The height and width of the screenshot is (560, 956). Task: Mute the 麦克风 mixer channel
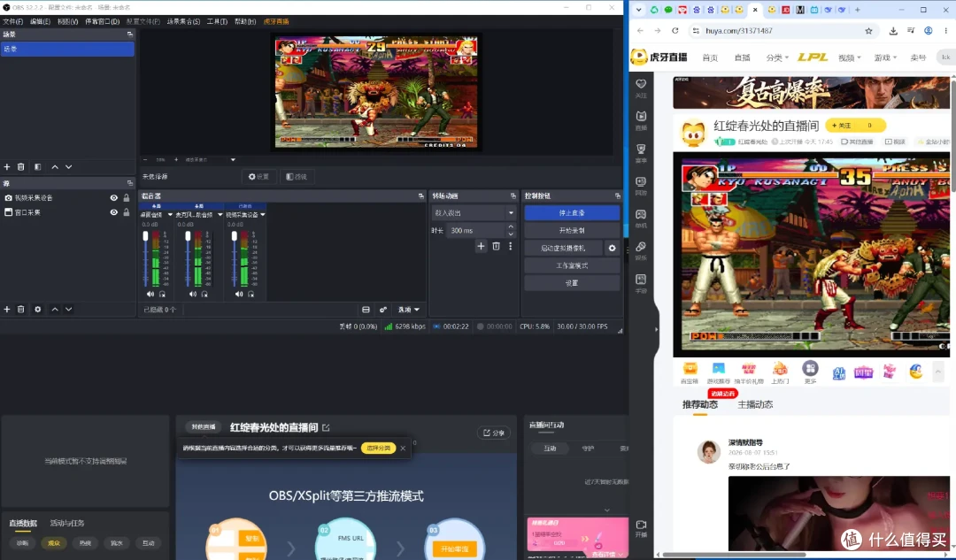(193, 295)
